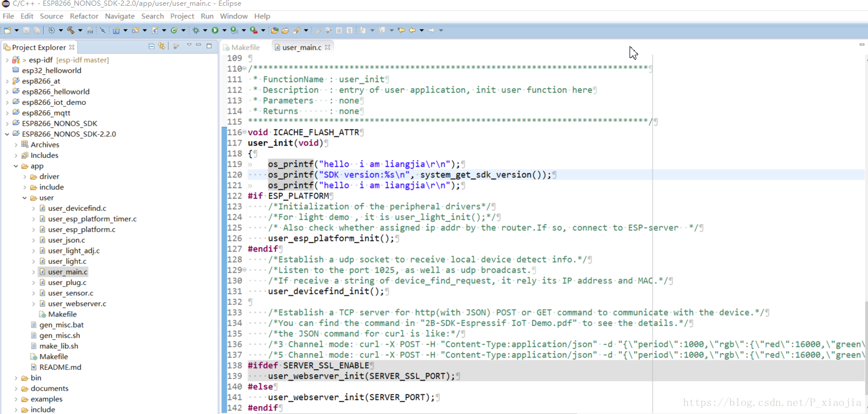The image size is (868, 414).
Task: Collapse the app folder
Action: (x=16, y=166)
